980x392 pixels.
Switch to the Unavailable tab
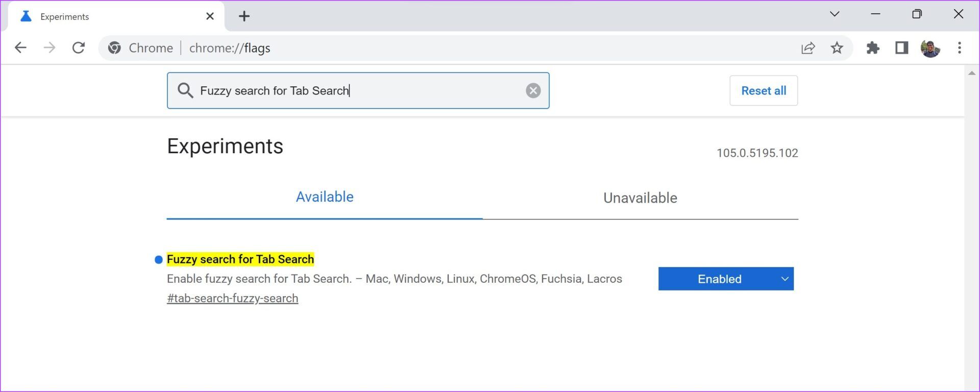point(640,198)
